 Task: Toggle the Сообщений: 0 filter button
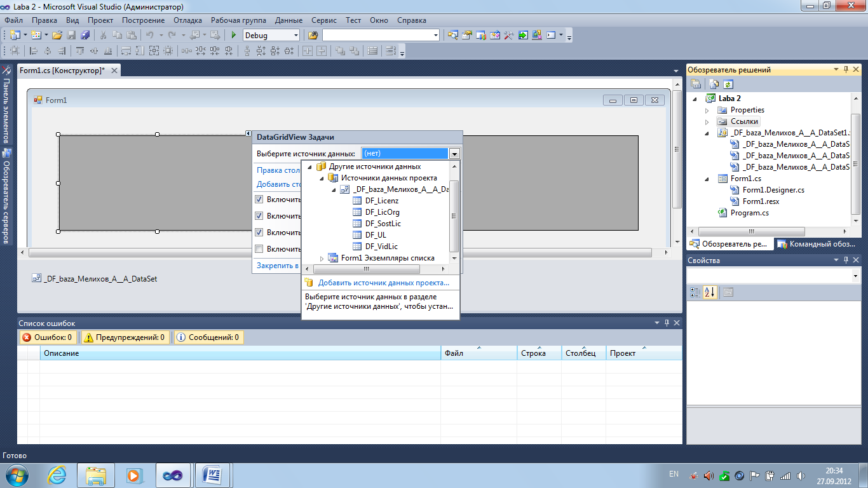(208, 337)
